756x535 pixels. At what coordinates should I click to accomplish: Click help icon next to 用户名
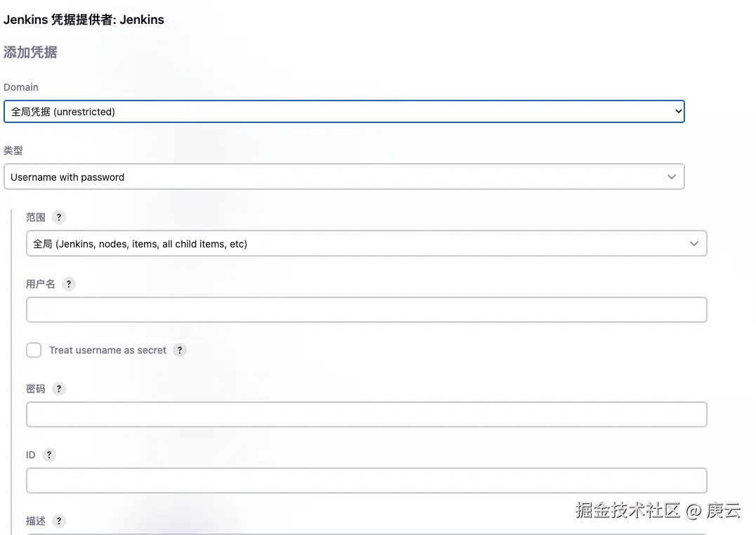(69, 284)
